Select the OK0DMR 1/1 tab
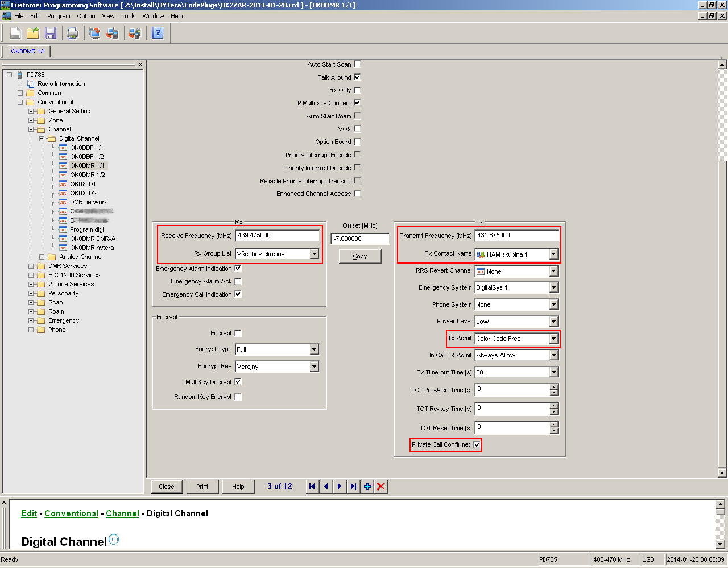The image size is (728, 568). [28, 51]
